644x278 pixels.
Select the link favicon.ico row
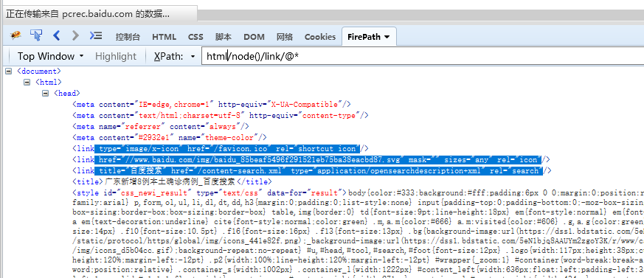tap(221, 148)
